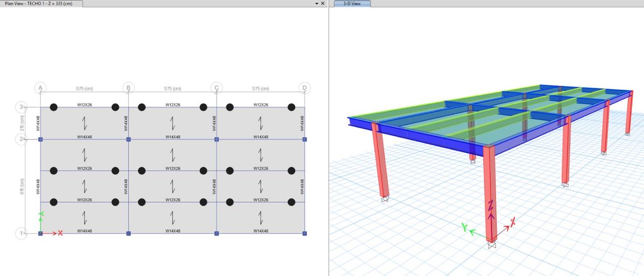644x276 pixels.
Task: Click vertical W14X48 label on grid A between 2-3
Action: tap(38, 123)
